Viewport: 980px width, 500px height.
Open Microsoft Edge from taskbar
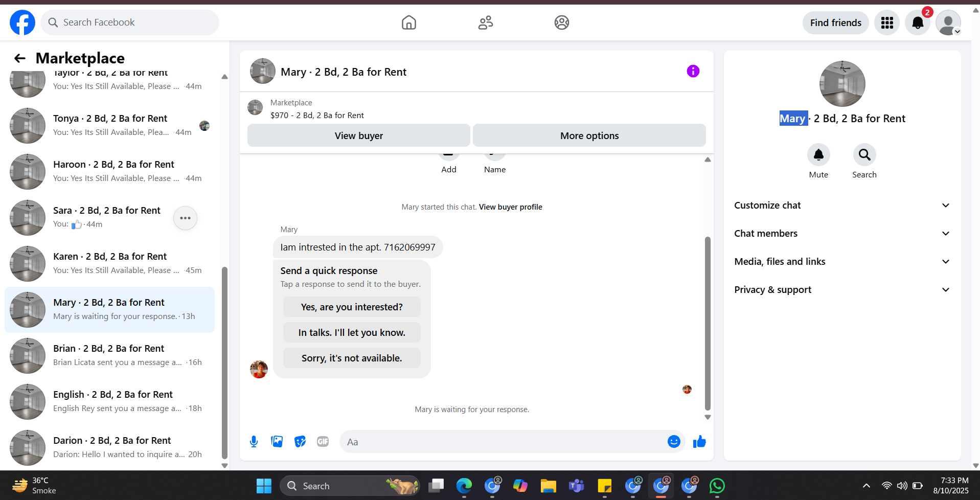tap(464, 486)
